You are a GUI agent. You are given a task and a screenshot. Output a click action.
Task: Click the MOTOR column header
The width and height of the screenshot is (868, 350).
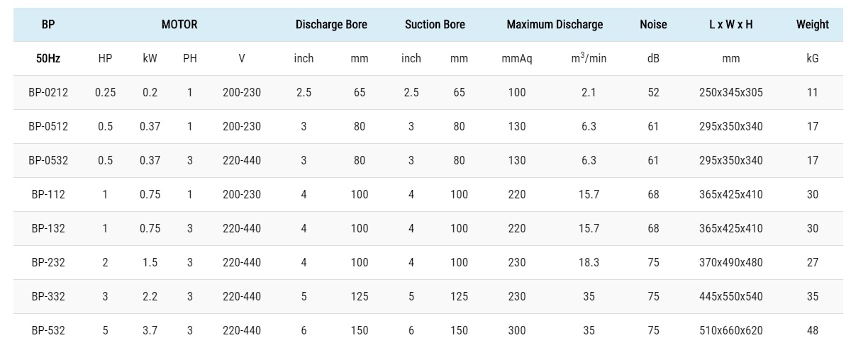(179, 24)
